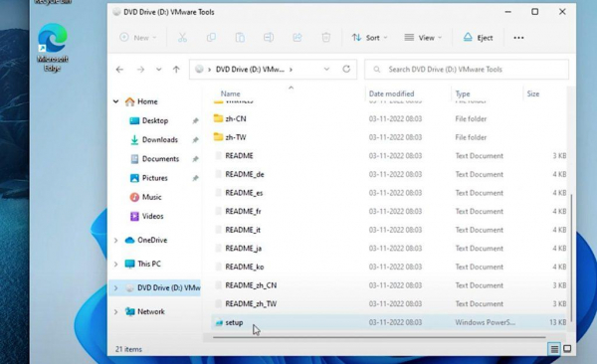Switch to details view layout
This screenshot has width=597, height=364.
[x=554, y=349]
